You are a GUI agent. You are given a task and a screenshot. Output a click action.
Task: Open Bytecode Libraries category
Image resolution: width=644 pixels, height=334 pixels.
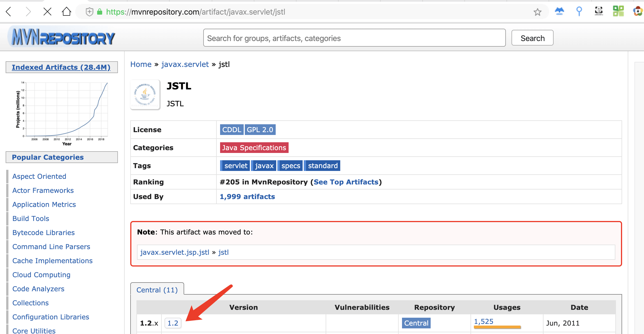(44, 233)
